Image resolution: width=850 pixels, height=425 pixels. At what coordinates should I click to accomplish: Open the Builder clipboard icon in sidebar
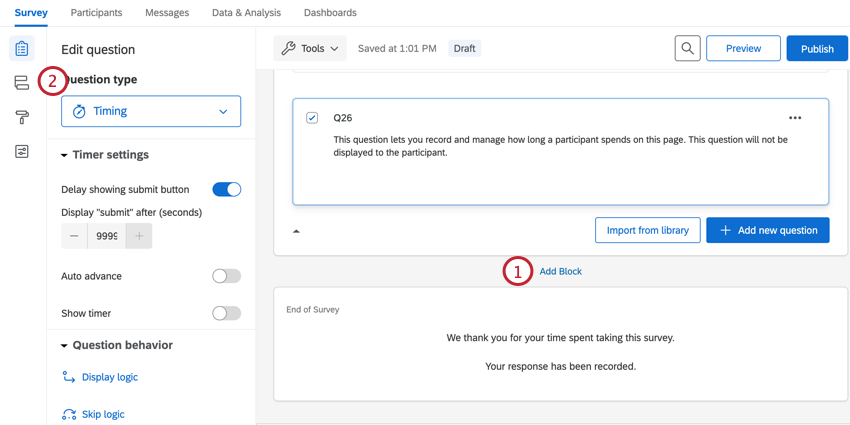pos(22,49)
